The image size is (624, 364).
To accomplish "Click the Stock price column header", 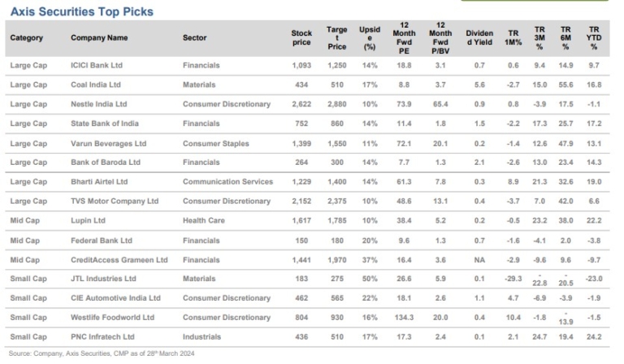I will point(301,37).
